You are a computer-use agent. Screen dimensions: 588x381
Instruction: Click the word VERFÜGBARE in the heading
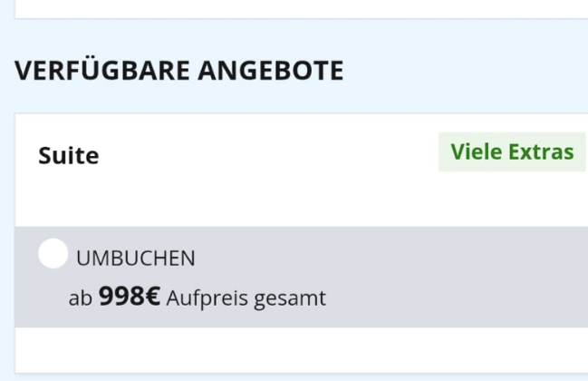coord(102,71)
